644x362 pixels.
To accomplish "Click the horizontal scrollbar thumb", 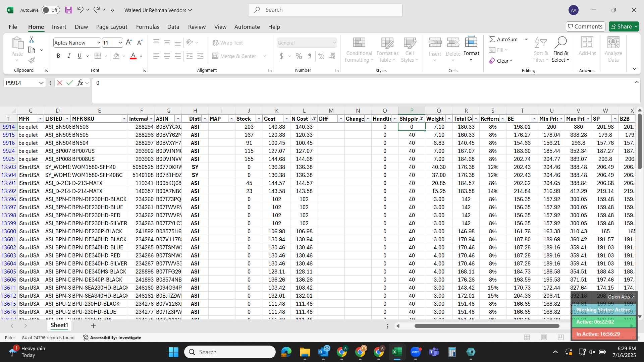I will coord(487,326).
